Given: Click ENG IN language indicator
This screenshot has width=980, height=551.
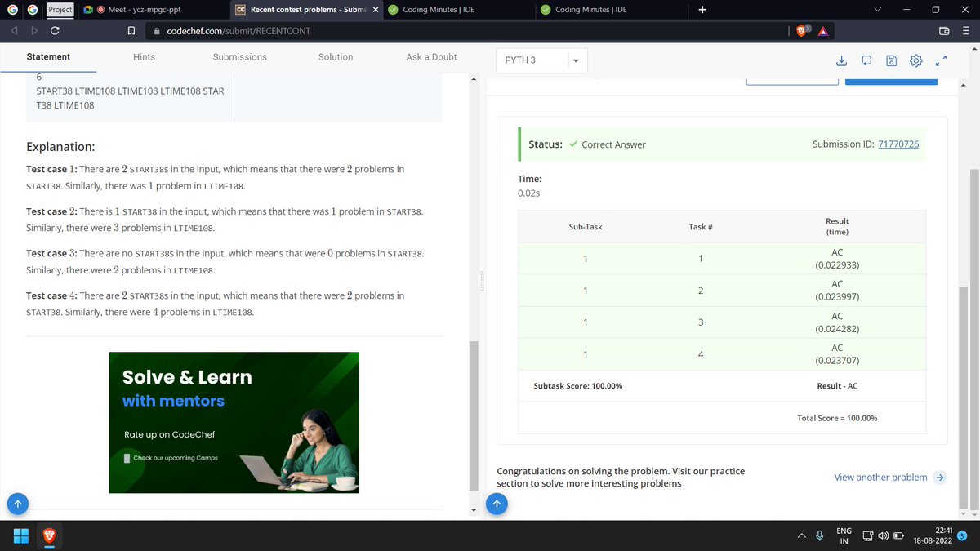Looking at the screenshot, I should (844, 536).
